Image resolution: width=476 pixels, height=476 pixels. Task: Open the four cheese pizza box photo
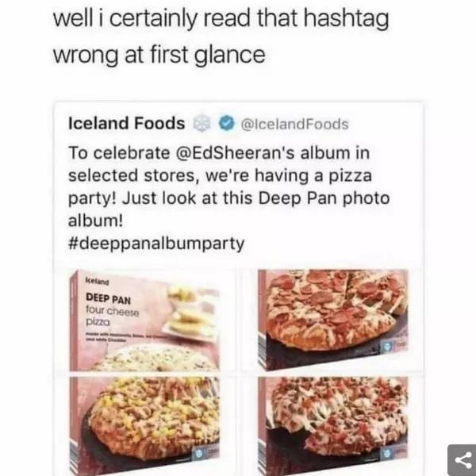tap(145, 321)
